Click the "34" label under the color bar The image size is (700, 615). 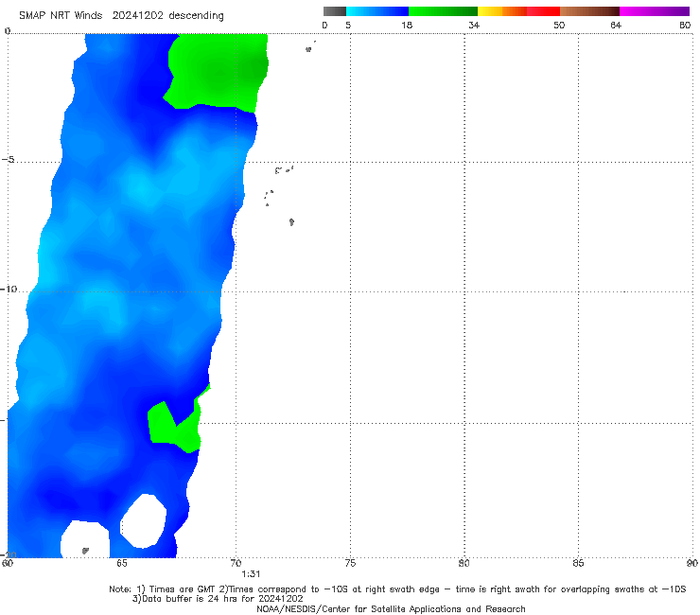[474, 25]
